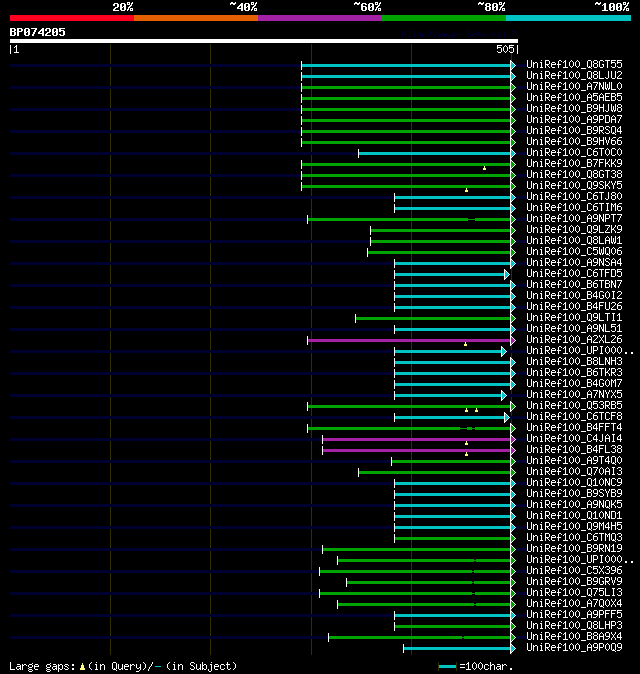This screenshot has height=674, width=640.
Task: Click the UniRef100_B9HV66 entry
Action: tap(574, 141)
